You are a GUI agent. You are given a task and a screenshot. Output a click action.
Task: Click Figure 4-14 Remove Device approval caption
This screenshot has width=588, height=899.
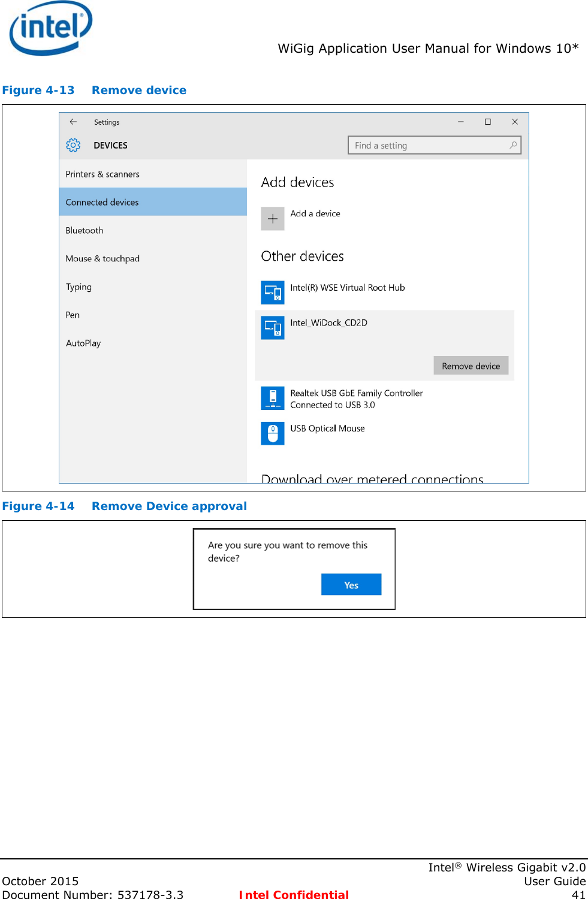(125, 506)
